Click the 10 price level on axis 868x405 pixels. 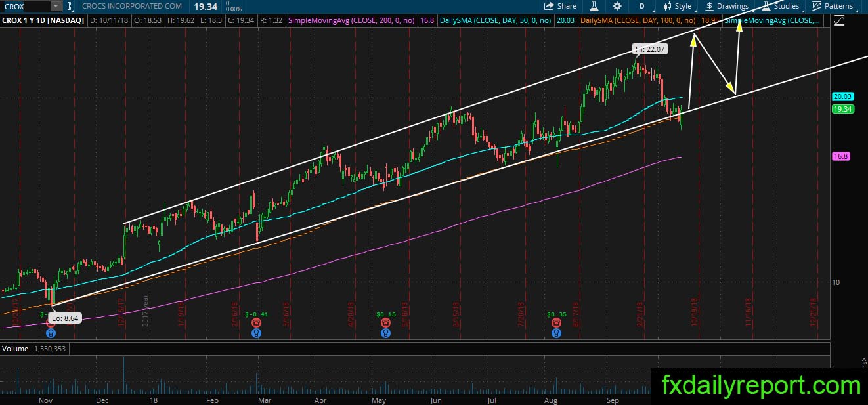pyautogui.click(x=836, y=282)
